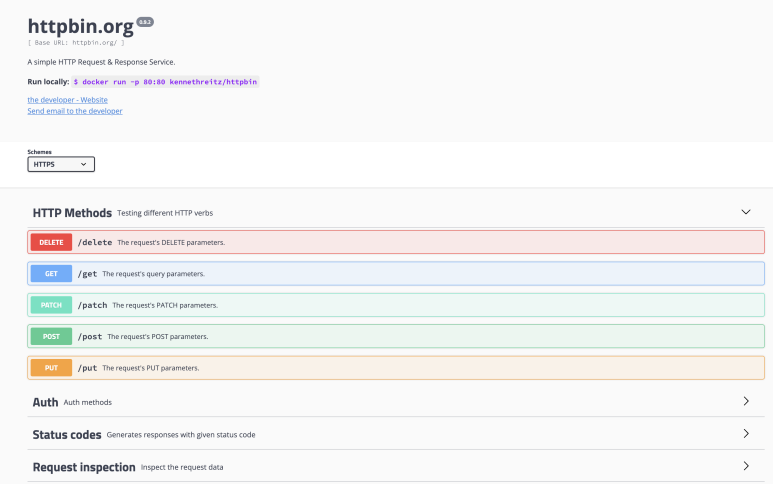The height and width of the screenshot is (484, 773).
Task: Collapse the HTTP Methods section chevron
Action: click(746, 212)
